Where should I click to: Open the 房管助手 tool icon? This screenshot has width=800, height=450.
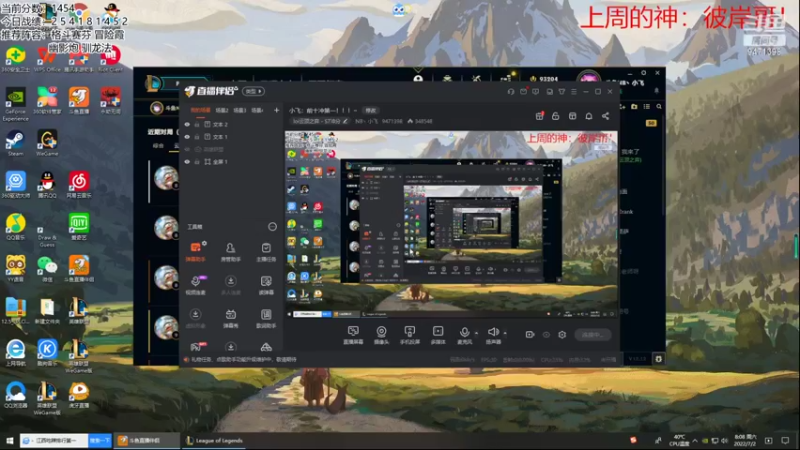tap(231, 251)
